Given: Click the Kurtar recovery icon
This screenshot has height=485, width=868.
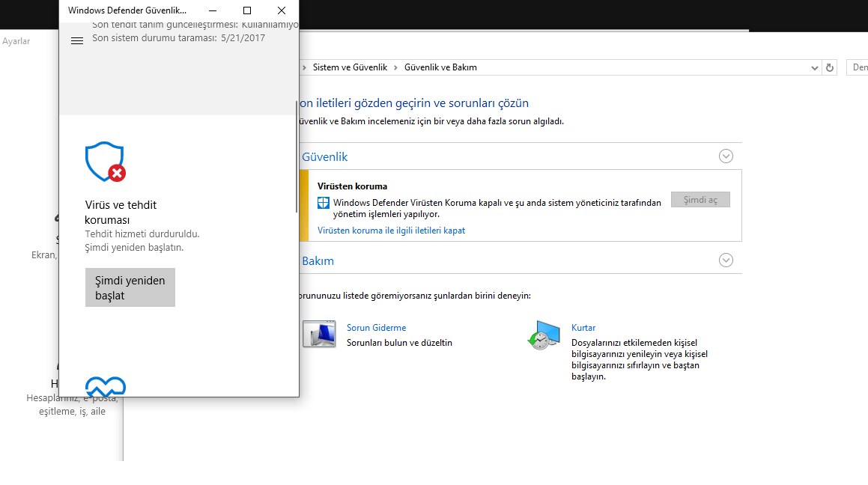Looking at the screenshot, I should pos(544,335).
